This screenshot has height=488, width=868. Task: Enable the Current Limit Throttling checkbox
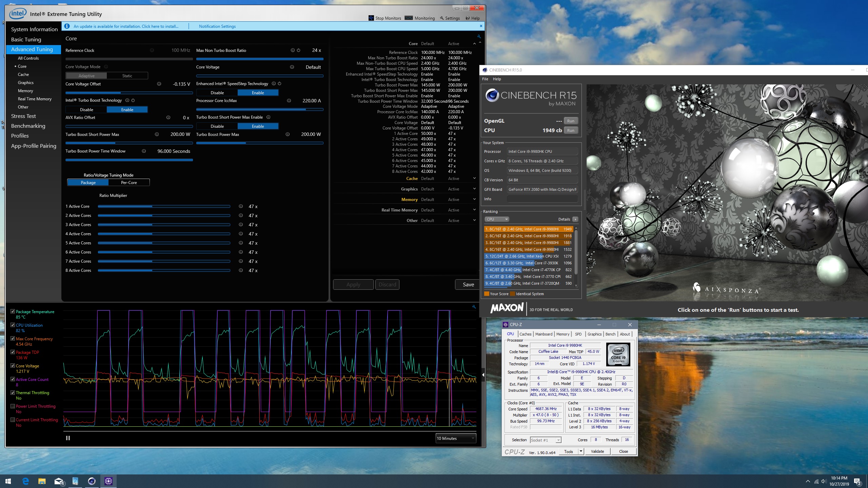(13, 420)
